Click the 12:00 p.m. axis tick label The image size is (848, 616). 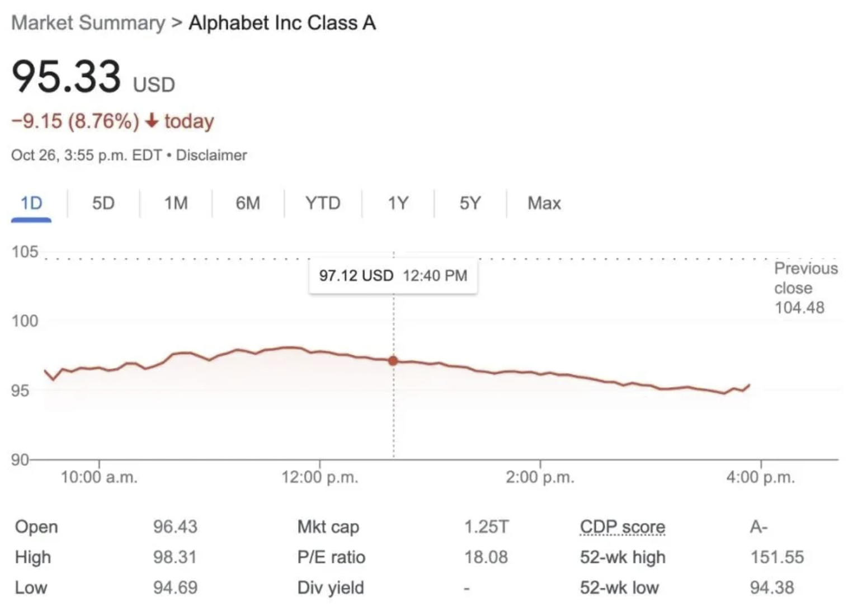(x=320, y=477)
